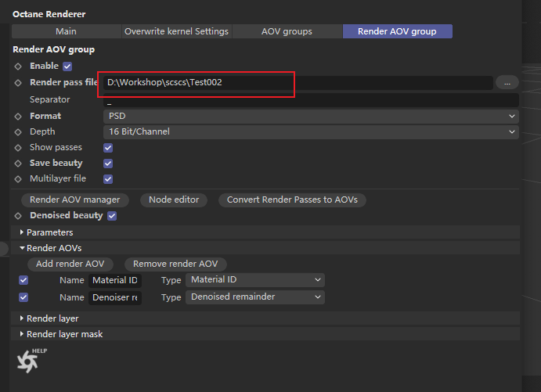Open the Depth dropdown showing 16 Bit/Channel

click(x=311, y=131)
